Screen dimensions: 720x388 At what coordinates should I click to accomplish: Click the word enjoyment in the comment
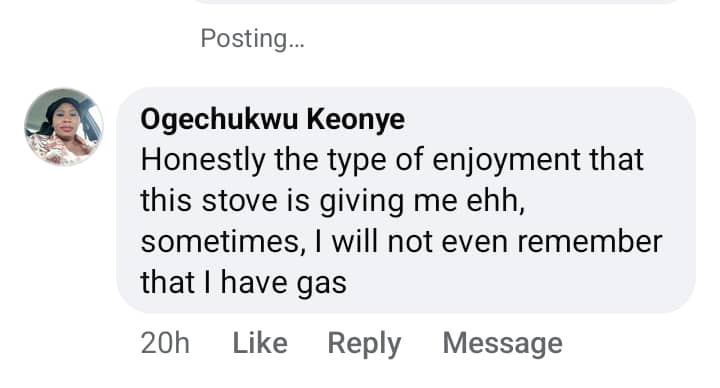coord(506,161)
